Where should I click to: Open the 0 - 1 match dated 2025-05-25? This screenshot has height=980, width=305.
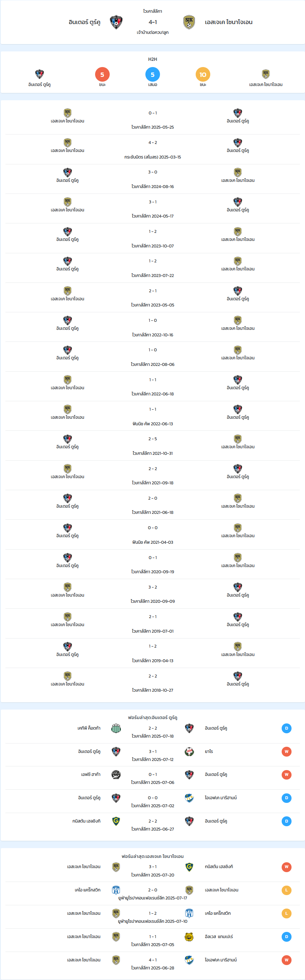pos(152,120)
